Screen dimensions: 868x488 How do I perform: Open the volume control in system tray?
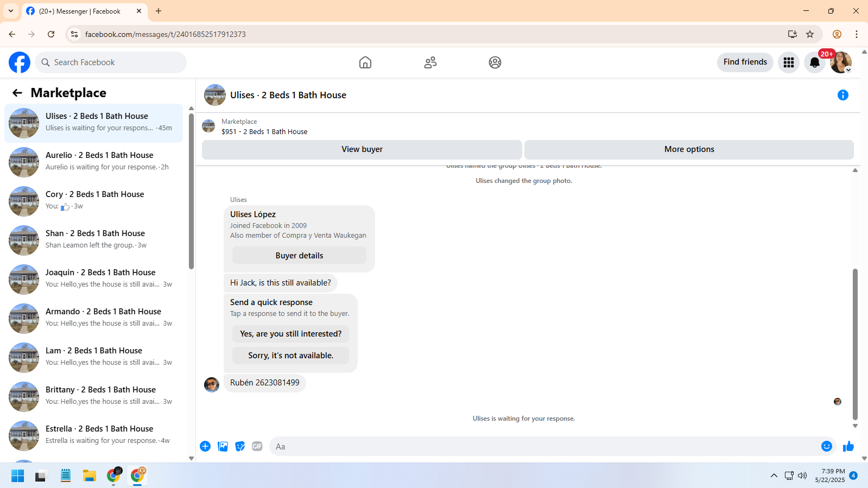(x=802, y=476)
